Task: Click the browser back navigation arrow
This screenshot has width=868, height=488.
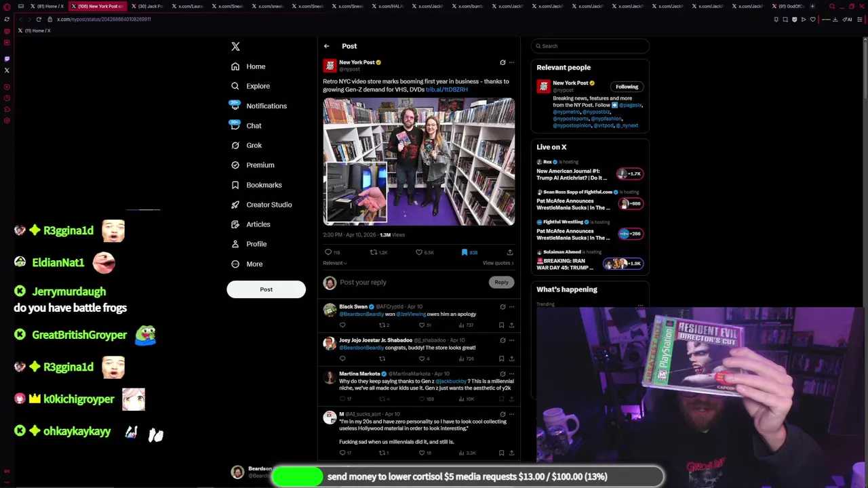Action: 20,19
